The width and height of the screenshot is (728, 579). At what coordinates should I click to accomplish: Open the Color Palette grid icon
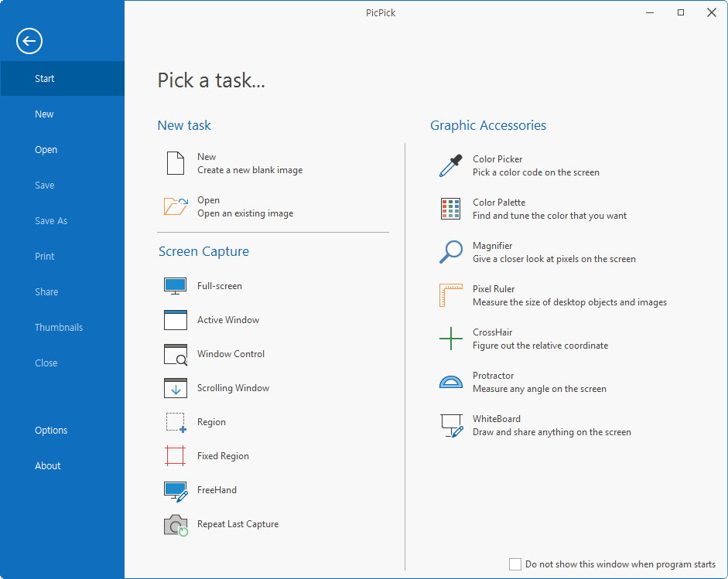click(450, 209)
